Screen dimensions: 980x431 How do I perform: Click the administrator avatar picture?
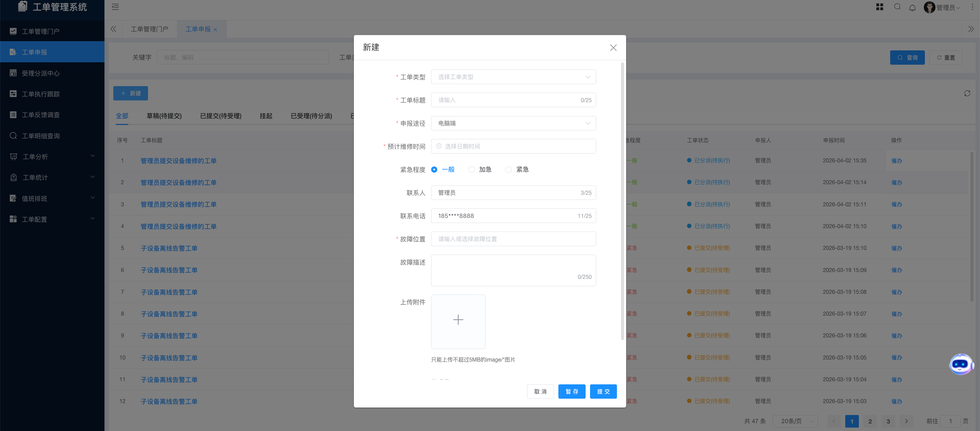click(x=929, y=7)
